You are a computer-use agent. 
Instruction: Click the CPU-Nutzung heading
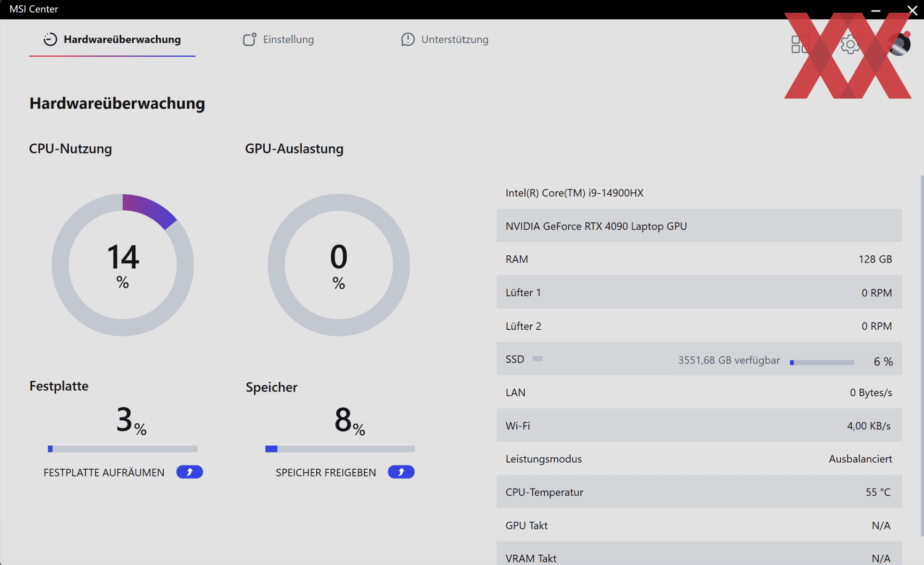point(70,149)
